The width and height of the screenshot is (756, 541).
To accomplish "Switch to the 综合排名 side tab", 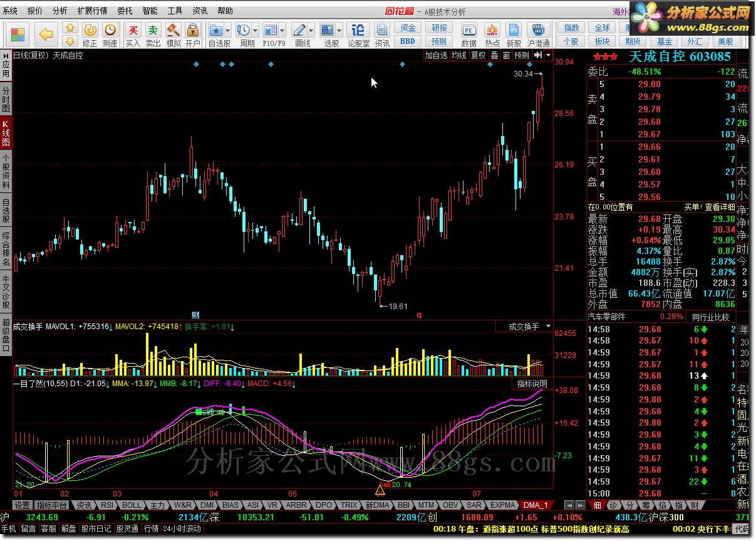I will (6, 248).
